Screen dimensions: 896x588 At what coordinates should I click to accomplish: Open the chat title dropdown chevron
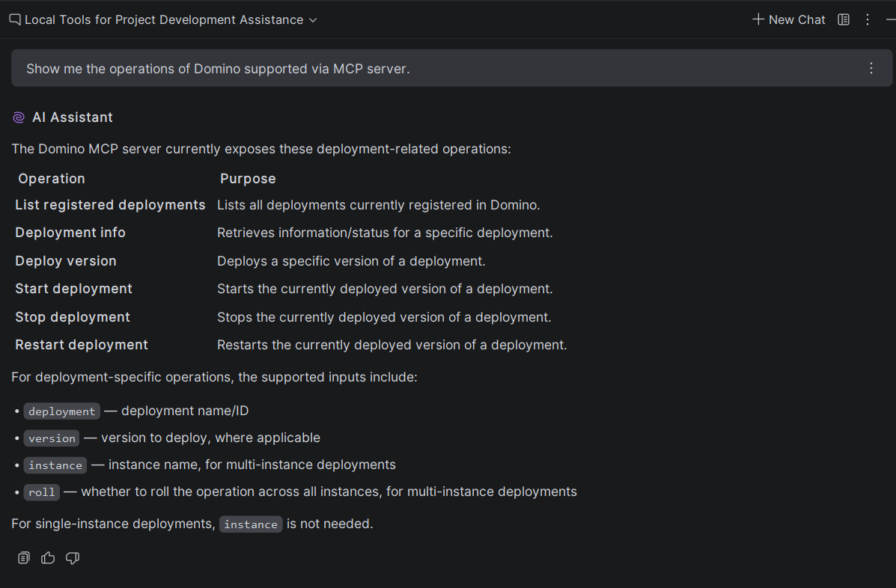click(x=313, y=20)
